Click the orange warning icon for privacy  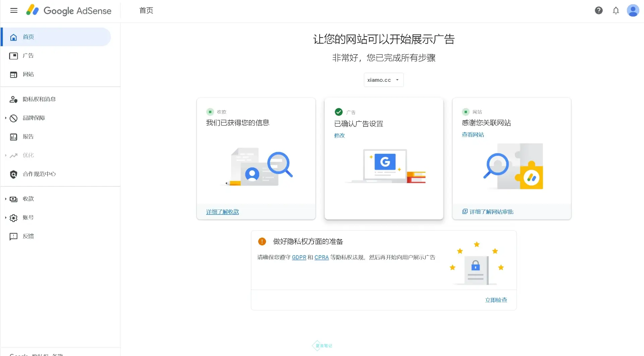tap(262, 241)
